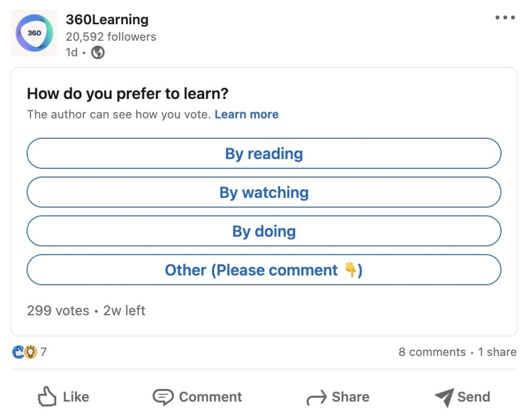Open the 360Learning company name link

click(x=107, y=20)
